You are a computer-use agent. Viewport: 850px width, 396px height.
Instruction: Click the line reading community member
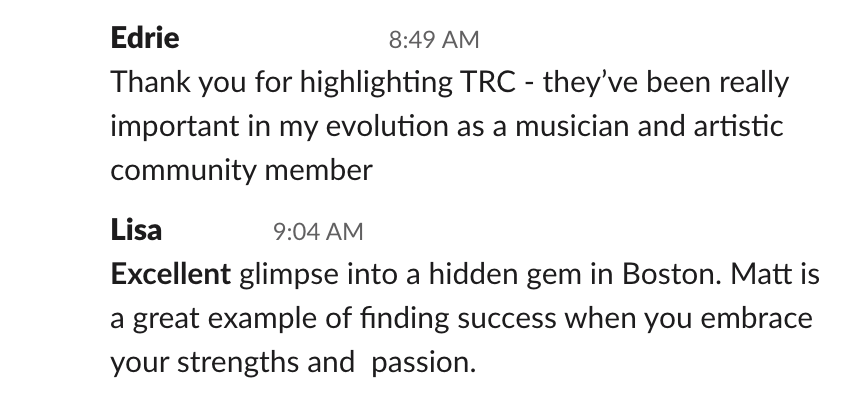241,170
